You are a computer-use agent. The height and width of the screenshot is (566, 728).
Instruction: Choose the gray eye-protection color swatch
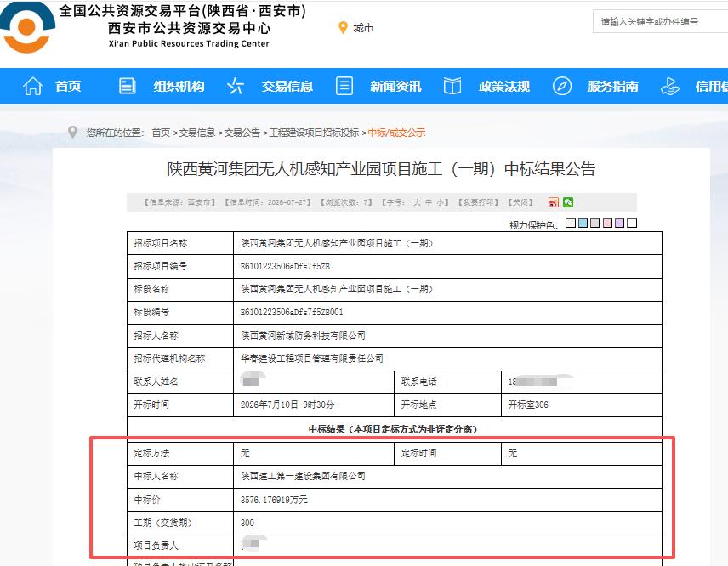(595, 224)
